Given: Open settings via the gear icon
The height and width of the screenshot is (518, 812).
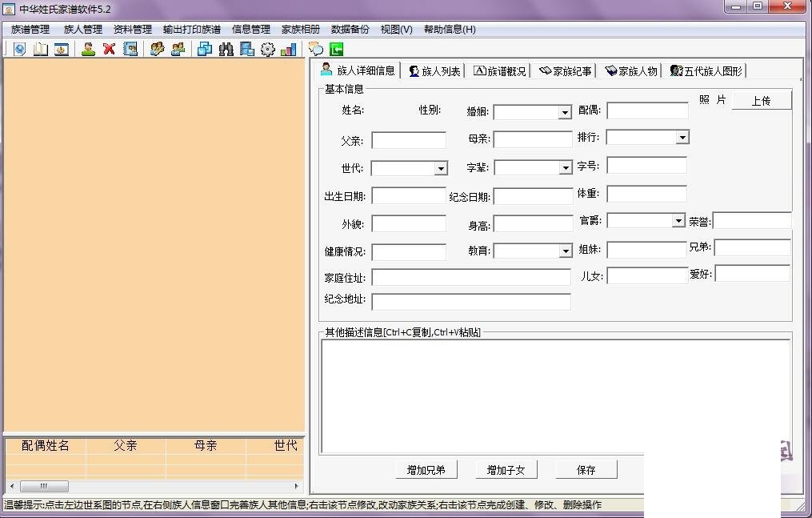Looking at the screenshot, I should tap(267, 50).
